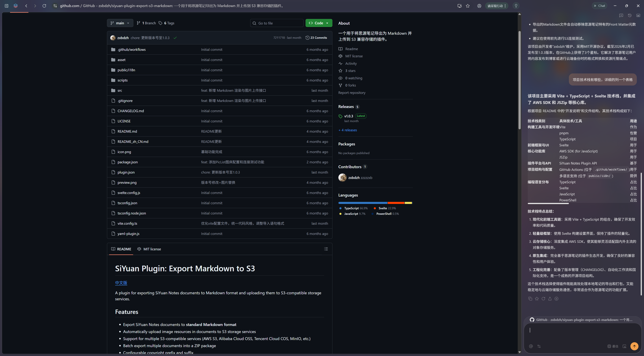Bookmark this page with star icon
Screen dimensions: 644x356
tap(468, 6)
